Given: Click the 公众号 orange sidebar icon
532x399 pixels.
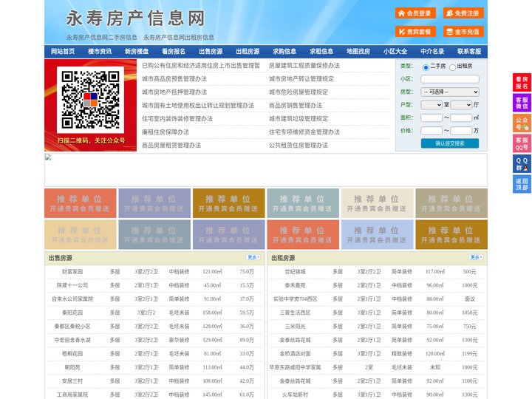Looking at the screenshot, I should click(x=522, y=123).
